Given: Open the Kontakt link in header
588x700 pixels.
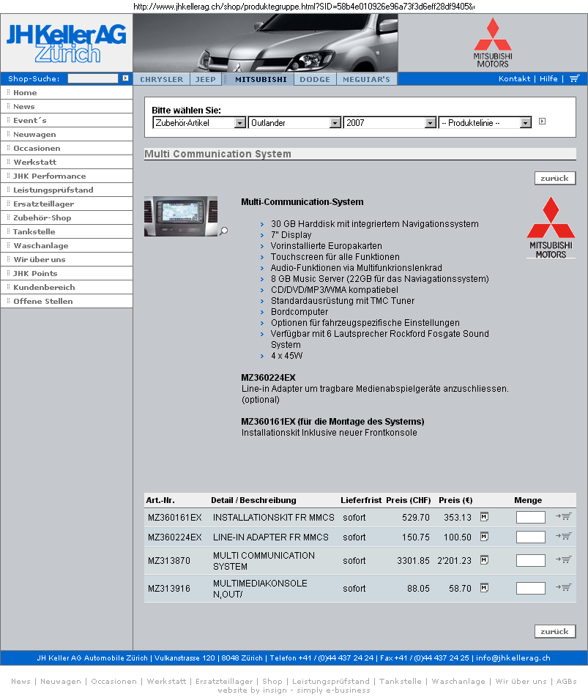Looking at the screenshot, I should tap(514, 78).
